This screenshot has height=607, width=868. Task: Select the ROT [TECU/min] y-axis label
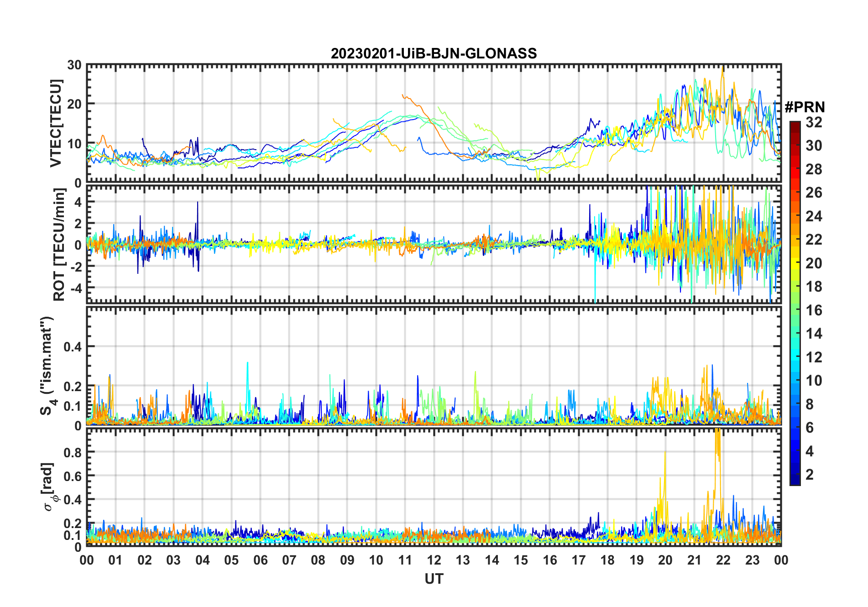tap(59, 244)
